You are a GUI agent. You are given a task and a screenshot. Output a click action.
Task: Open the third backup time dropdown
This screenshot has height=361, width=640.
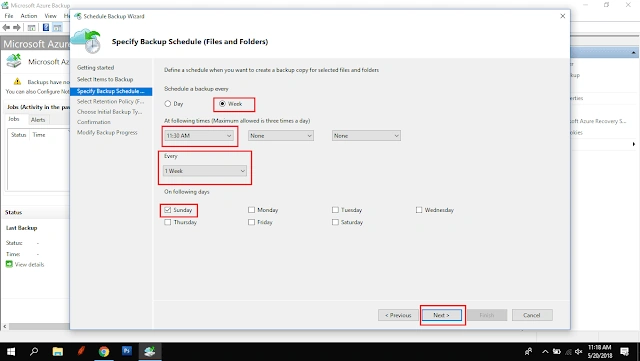coord(366,136)
